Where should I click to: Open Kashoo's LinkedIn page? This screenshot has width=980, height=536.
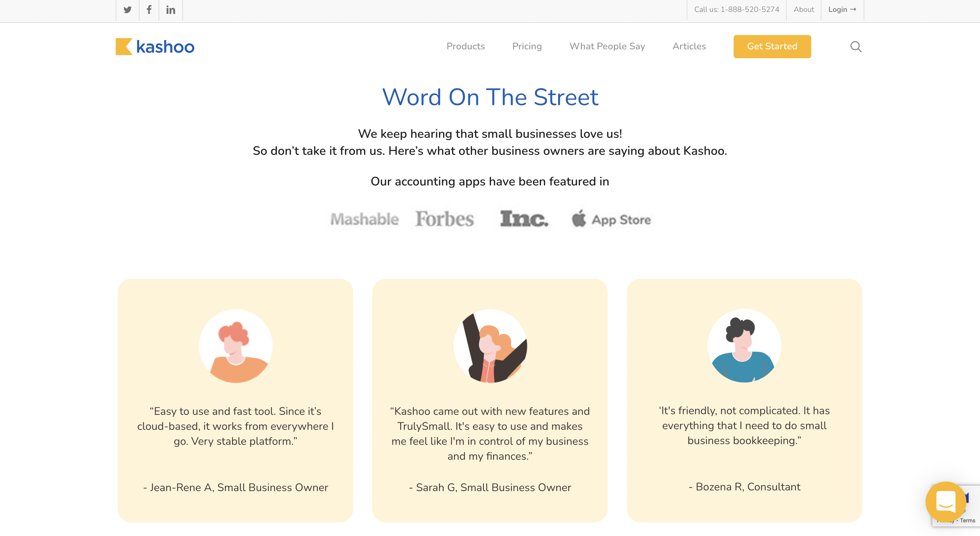171,10
